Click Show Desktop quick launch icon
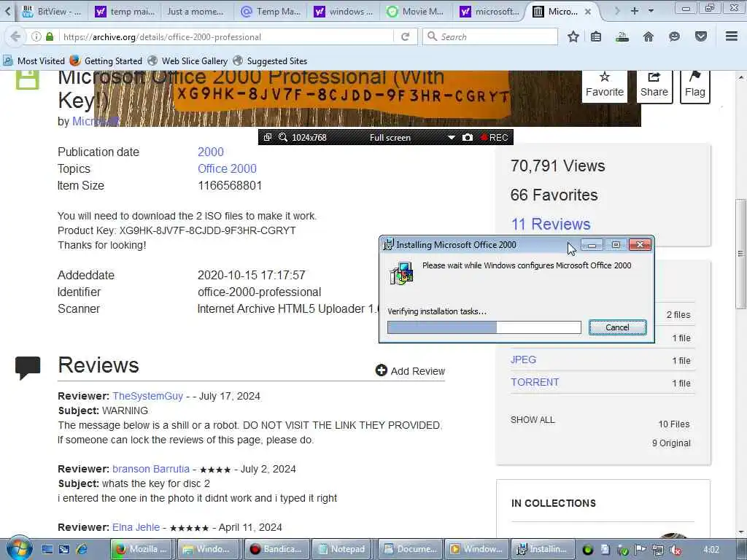Image resolution: width=747 pixels, height=560 pixels. [47, 549]
